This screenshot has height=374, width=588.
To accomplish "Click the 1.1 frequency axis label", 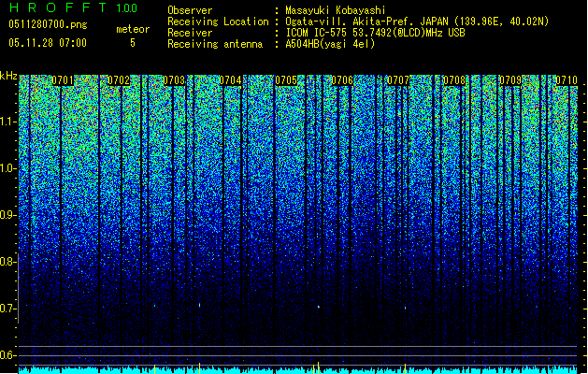I will [8, 122].
